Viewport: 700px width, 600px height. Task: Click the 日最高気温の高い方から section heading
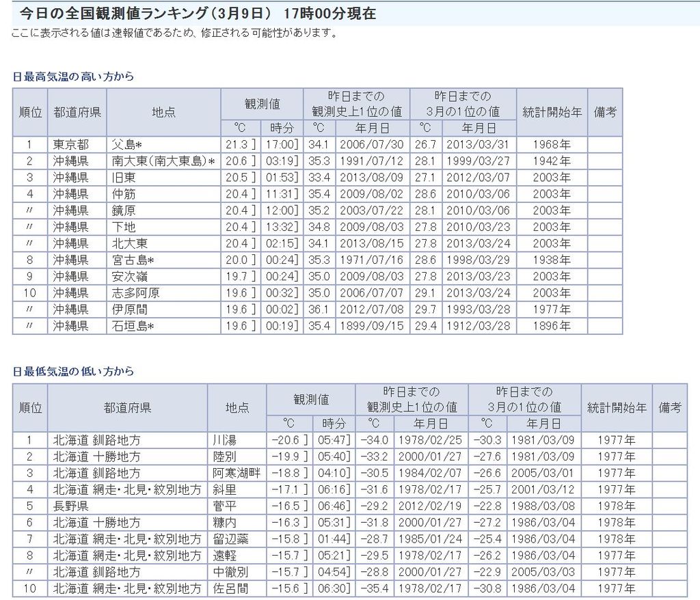click(x=73, y=77)
